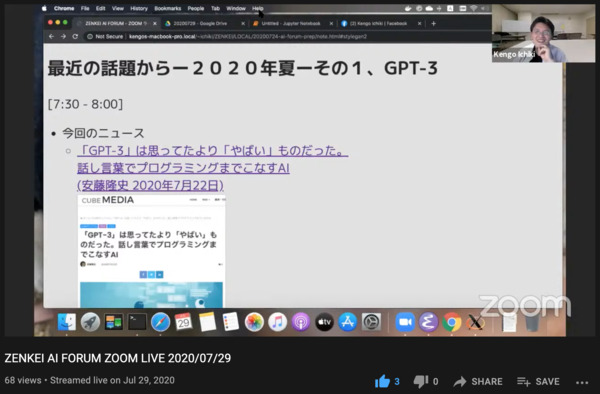Screen dimensions: 600x394
Task: Open more actions three-dot menu
Action: coord(582,382)
